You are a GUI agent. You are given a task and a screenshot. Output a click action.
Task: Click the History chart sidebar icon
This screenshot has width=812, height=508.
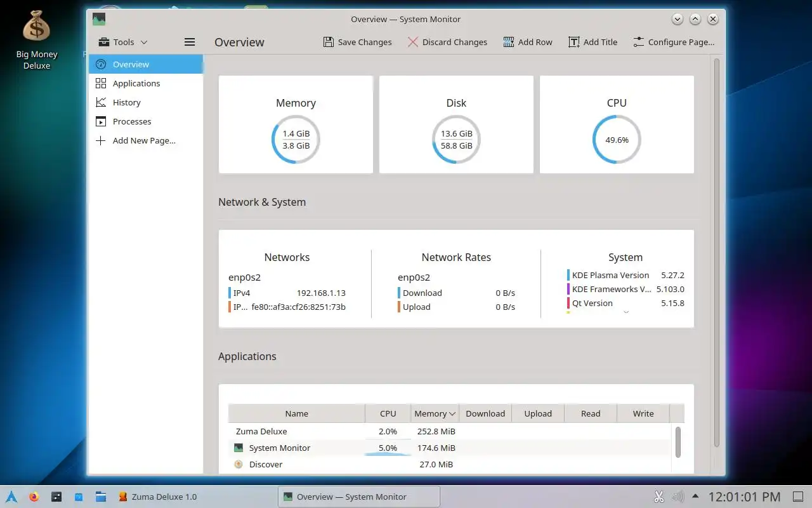(x=100, y=102)
